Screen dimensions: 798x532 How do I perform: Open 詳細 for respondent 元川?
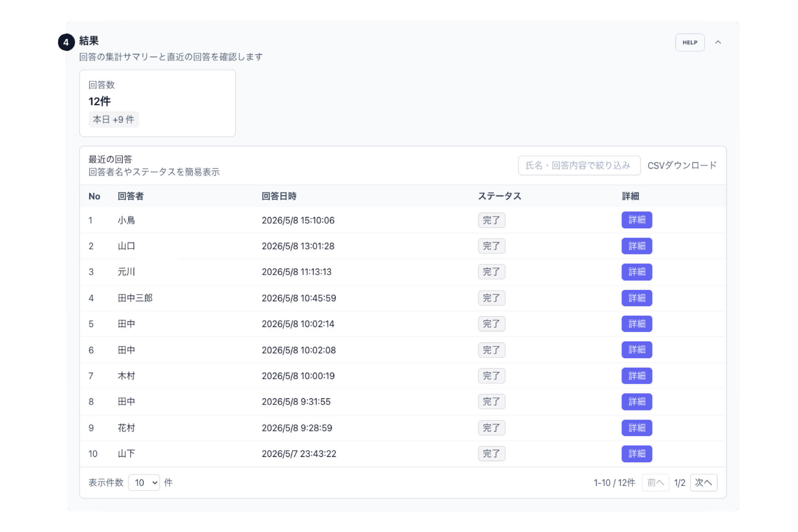tap(637, 272)
